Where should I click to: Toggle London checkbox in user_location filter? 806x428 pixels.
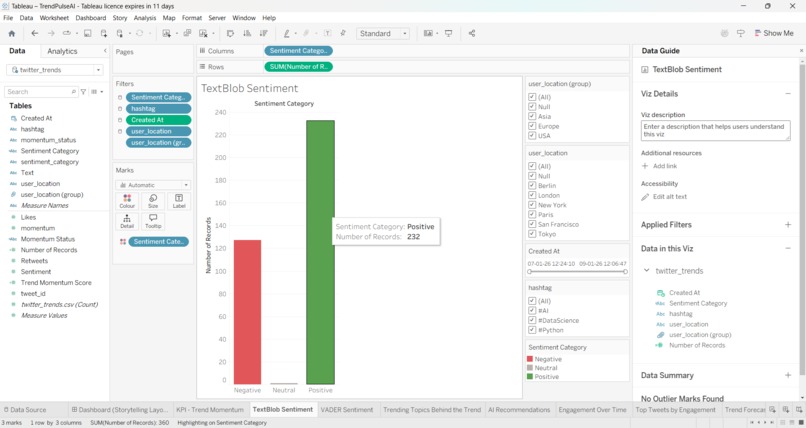tap(532, 195)
